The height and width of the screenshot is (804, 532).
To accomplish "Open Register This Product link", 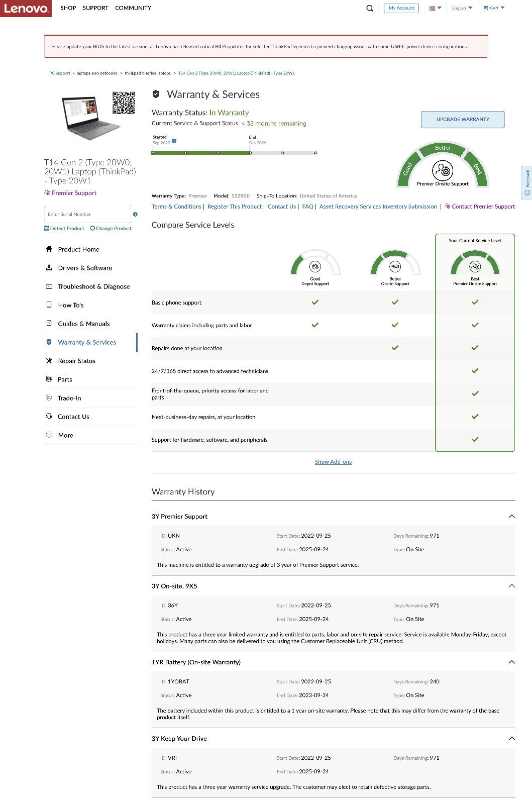I will point(235,207).
